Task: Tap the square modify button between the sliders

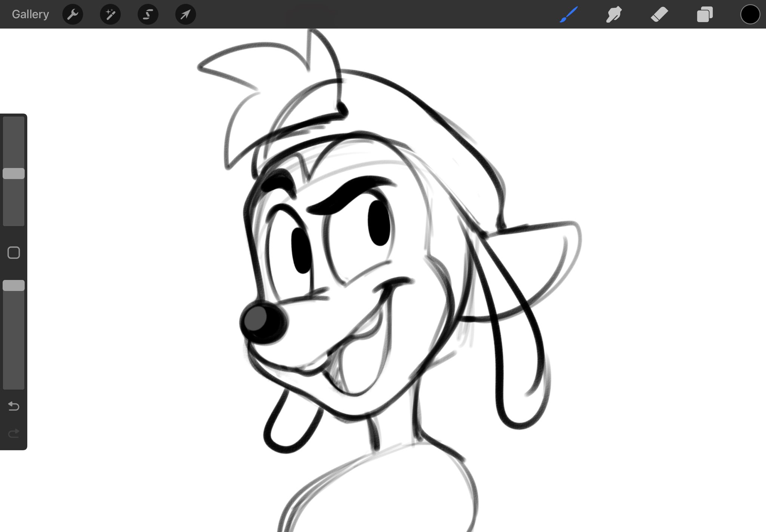Action: coord(14,253)
